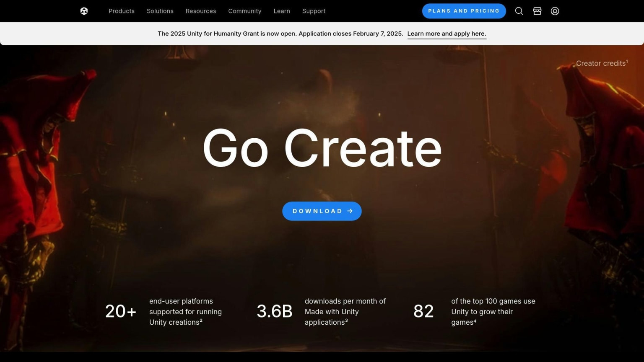Click the '82' statistic number
Screen dimensions: 644x362
[423, 311]
